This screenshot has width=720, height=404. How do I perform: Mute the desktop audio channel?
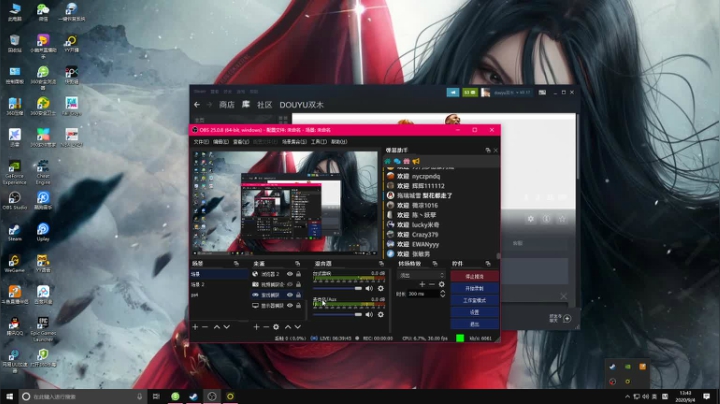369,288
